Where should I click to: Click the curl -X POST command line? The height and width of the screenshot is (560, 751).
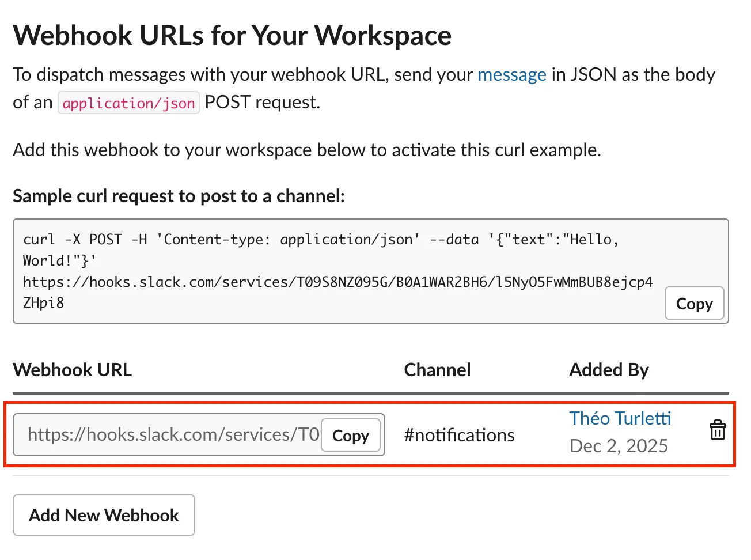click(219, 240)
